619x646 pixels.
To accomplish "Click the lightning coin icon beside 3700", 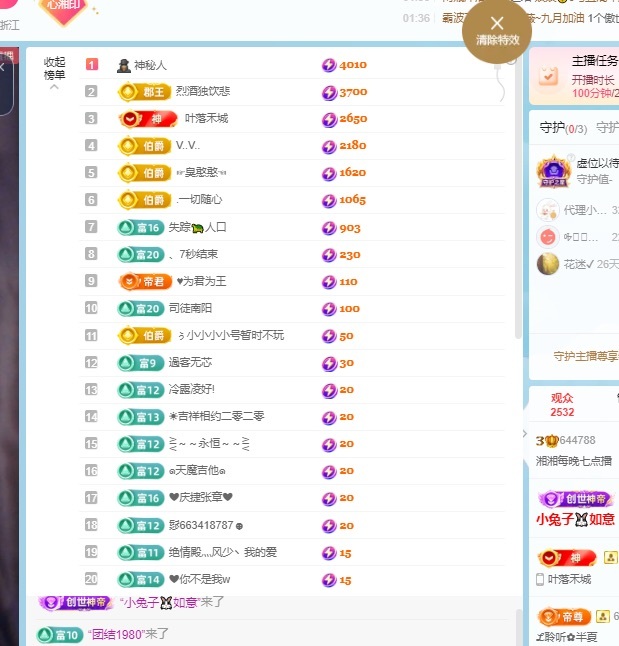I will point(329,92).
